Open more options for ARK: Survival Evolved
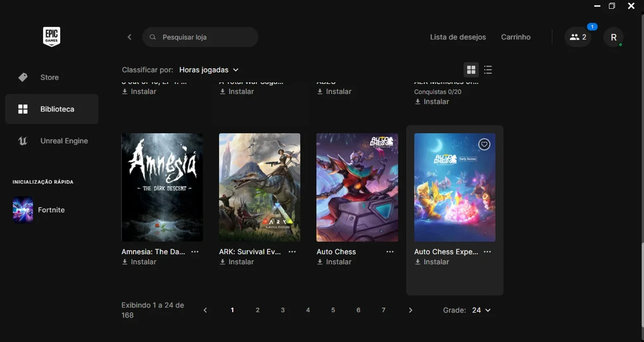 tap(292, 252)
